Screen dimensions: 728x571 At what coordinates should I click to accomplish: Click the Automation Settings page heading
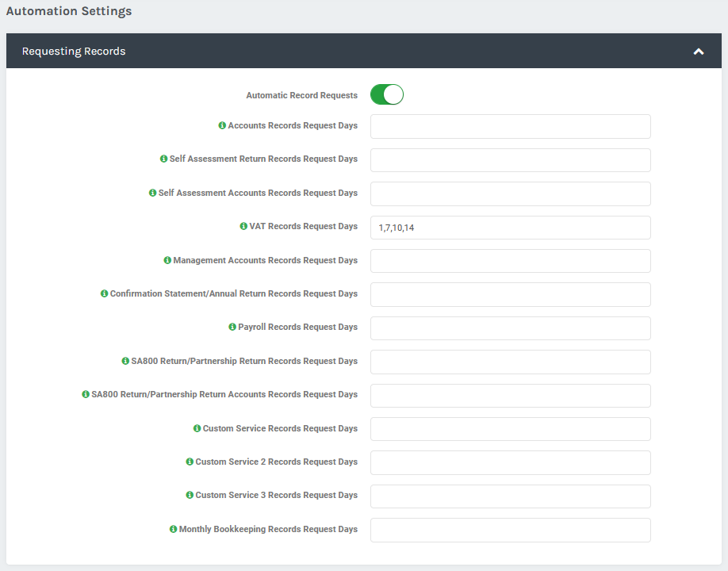tap(69, 11)
